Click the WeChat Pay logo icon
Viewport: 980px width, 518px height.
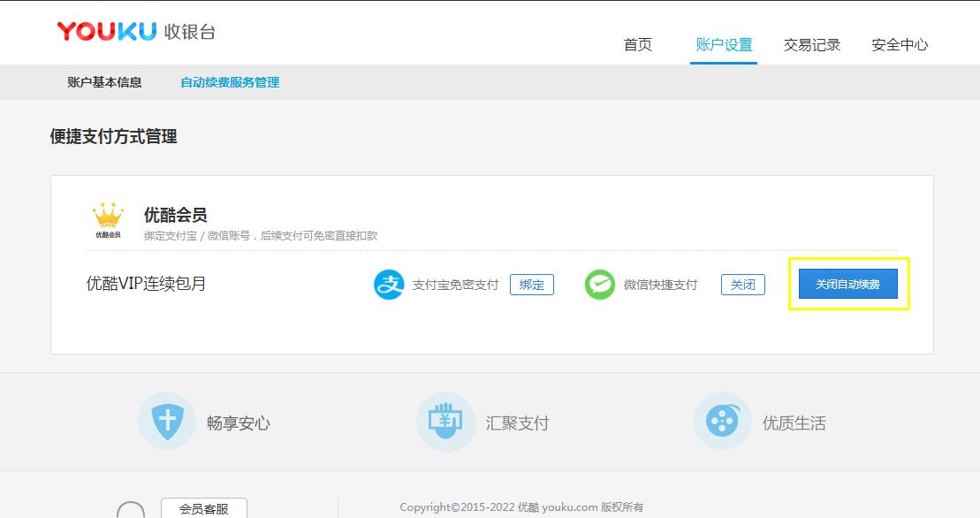[x=599, y=285]
